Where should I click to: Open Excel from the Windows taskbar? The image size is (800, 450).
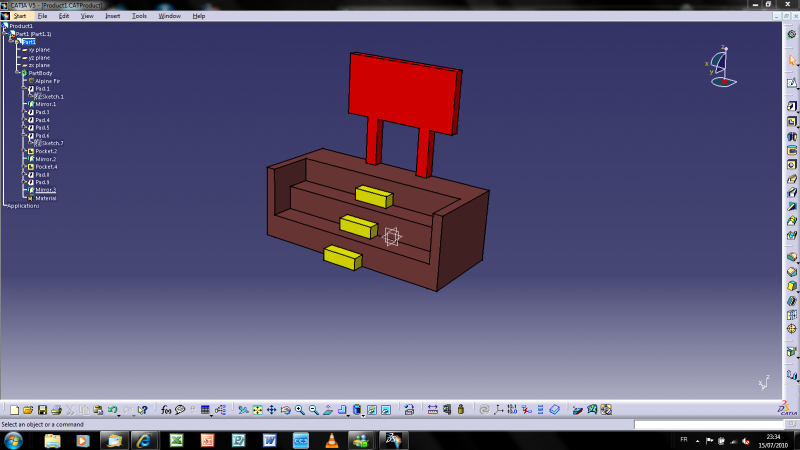coord(175,440)
